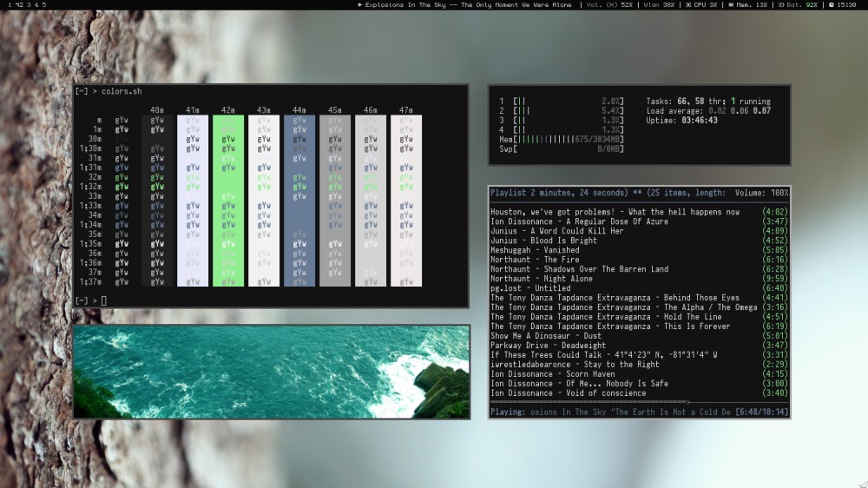Click the terminal prompt cursor below colors output
868x488 pixels.
tap(103, 300)
